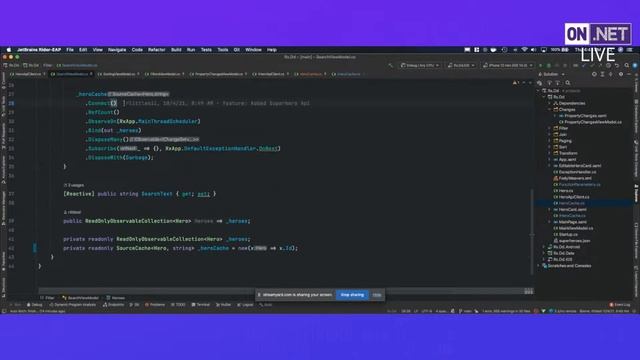Open the Refactor menu
The image size is (640, 360).
[x=156, y=50]
